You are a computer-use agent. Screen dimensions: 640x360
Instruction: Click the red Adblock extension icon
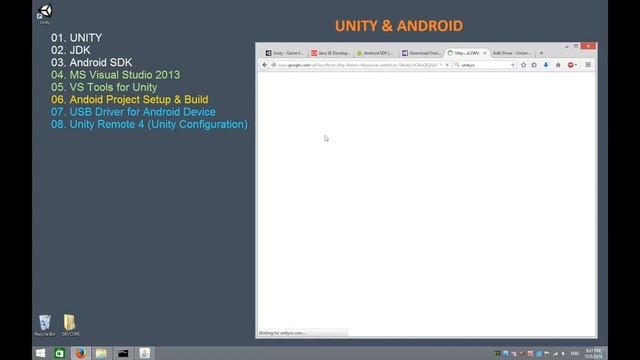(x=571, y=65)
